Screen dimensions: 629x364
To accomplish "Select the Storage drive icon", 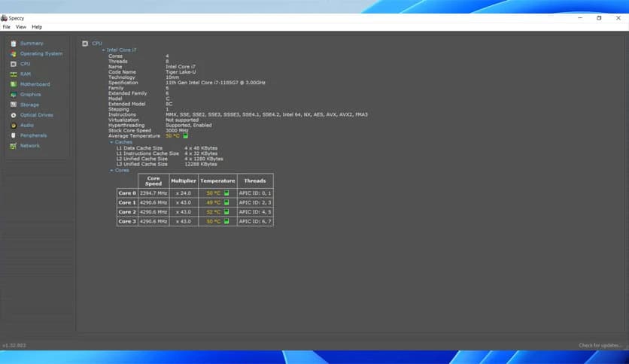I will 14,105.
